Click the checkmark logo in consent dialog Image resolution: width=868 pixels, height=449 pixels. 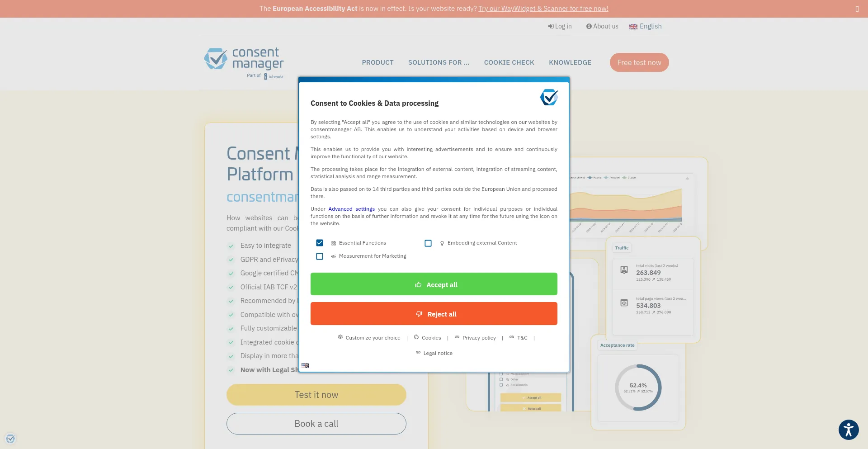549,97
